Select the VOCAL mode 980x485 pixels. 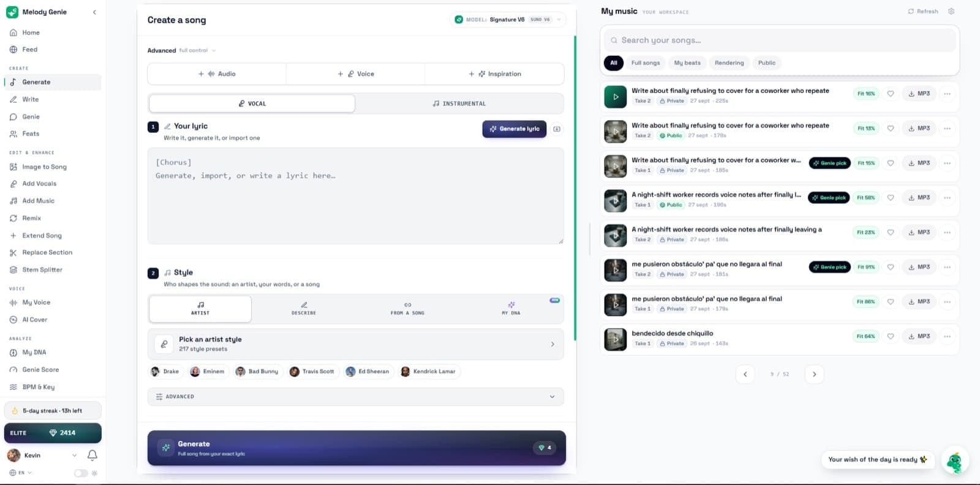(x=252, y=103)
